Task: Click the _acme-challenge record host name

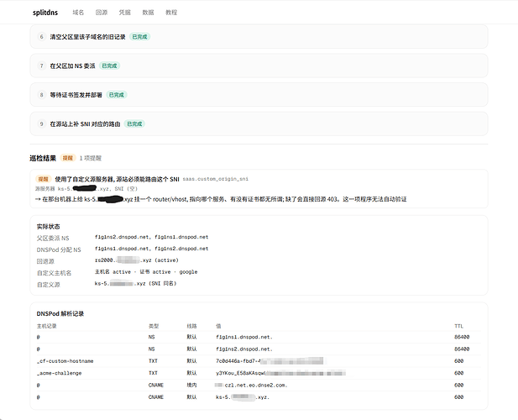Action: coord(59,373)
